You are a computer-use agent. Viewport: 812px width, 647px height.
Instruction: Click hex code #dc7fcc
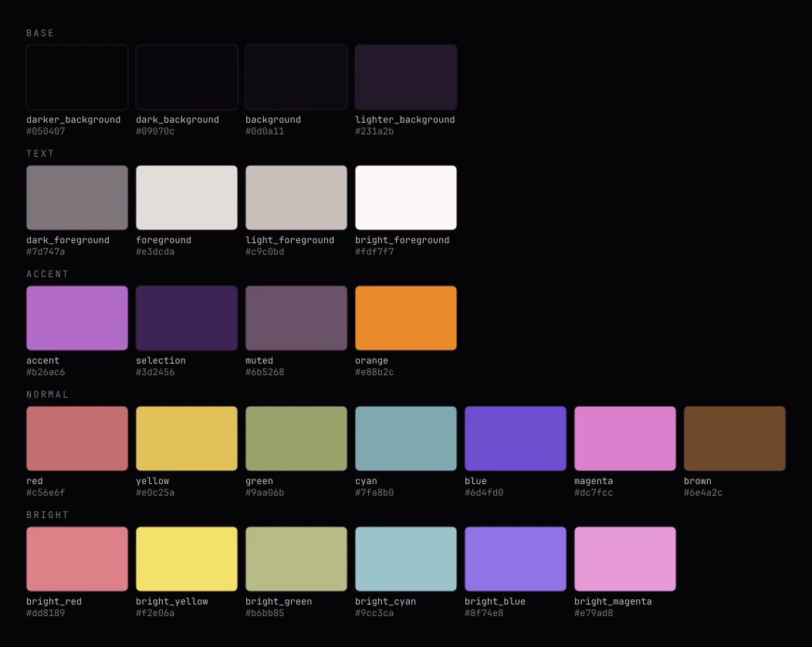(x=594, y=493)
